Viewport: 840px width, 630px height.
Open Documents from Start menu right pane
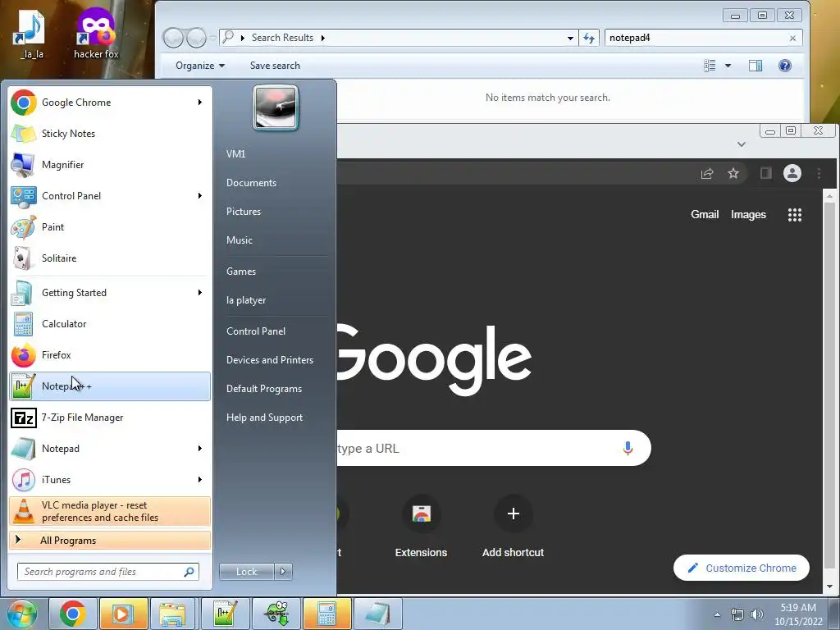point(251,183)
